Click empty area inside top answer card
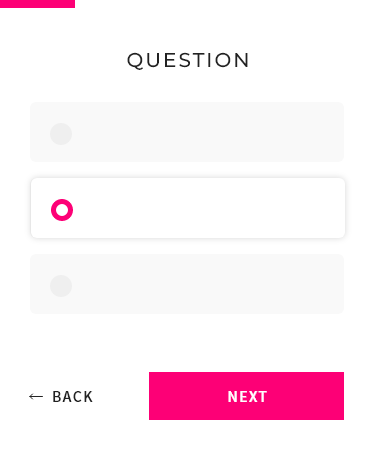Viewport: 375px width, 460px height. pyautogui.click(x=207, y=132)
